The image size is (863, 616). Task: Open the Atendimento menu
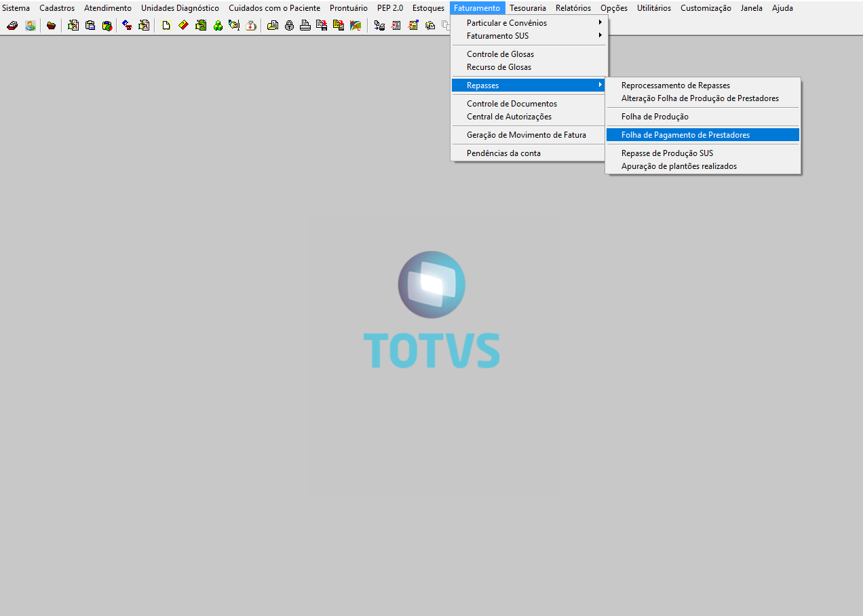point(108,8)
